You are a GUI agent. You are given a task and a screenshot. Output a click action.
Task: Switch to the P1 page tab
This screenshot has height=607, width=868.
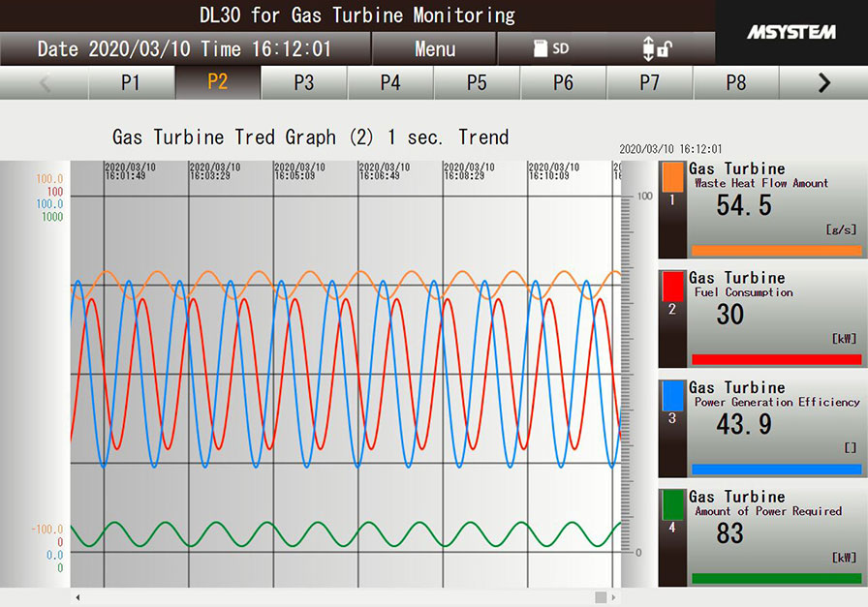click(131, 83)
